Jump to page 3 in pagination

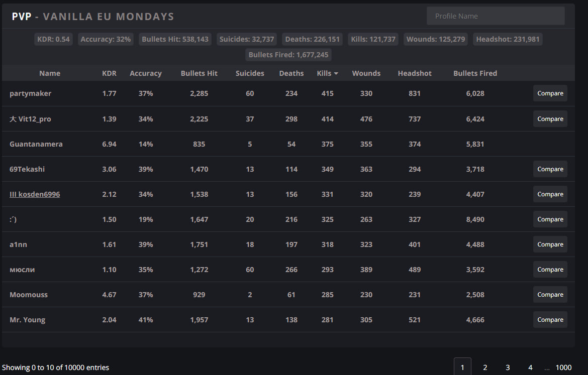pyautogui.click(x=508, y=367)
